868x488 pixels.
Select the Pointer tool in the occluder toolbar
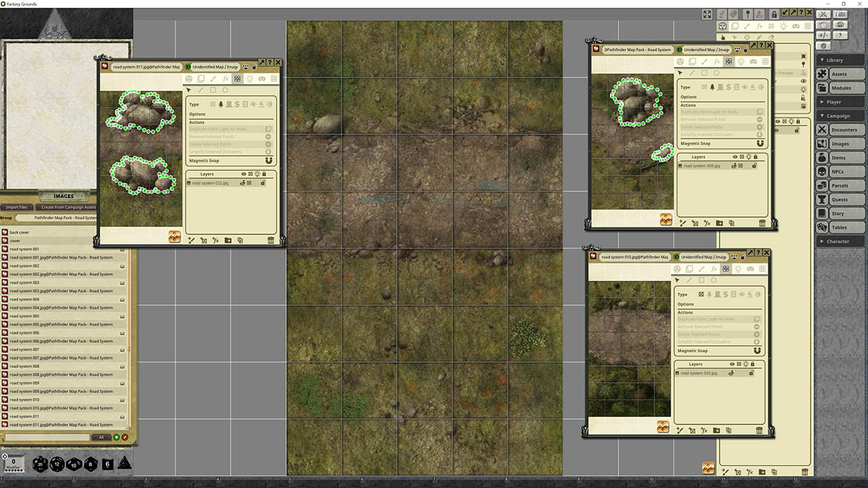coord(189,89)
